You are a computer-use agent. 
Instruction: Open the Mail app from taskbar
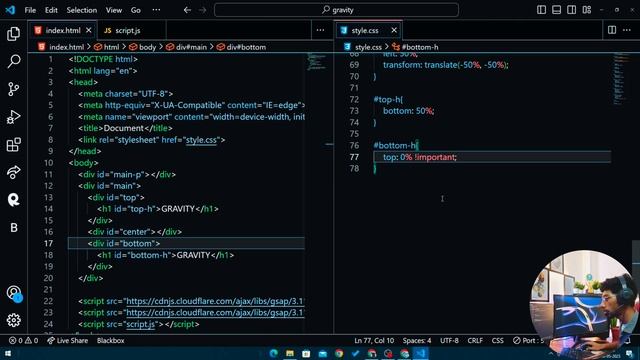[322, 353]
